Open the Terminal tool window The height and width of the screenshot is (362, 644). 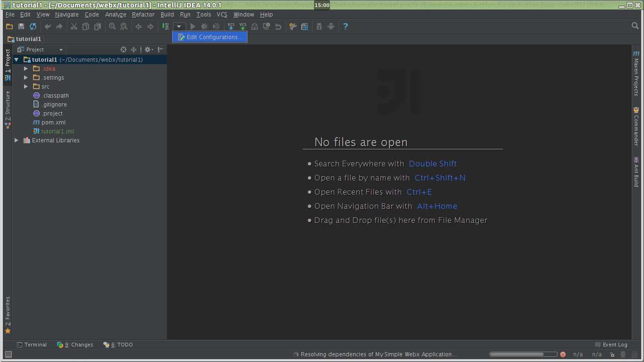point(32,345)
